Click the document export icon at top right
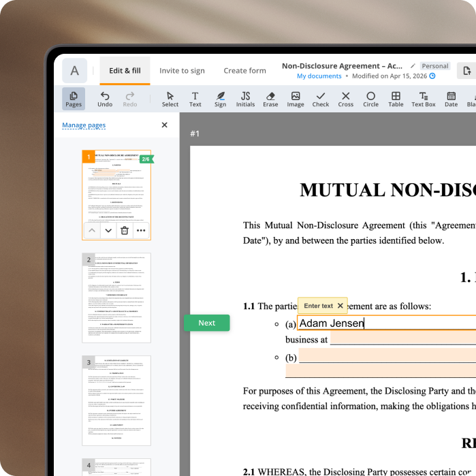Image resolution: width=476 pixels, height=476 pixels. [467, 71]
